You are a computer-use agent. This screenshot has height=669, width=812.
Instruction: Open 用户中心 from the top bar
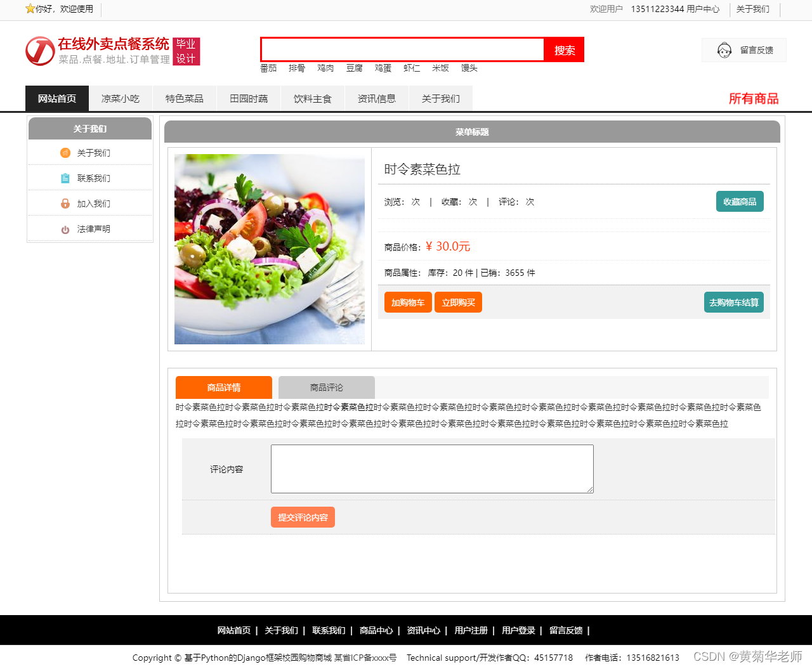pyautogui.click(x=703, y=10)
